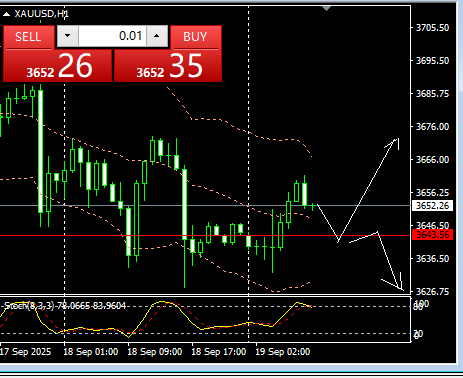463x378 pixels.
Task: Click the 0.01 volume input field
Action: tap(112, 36)
